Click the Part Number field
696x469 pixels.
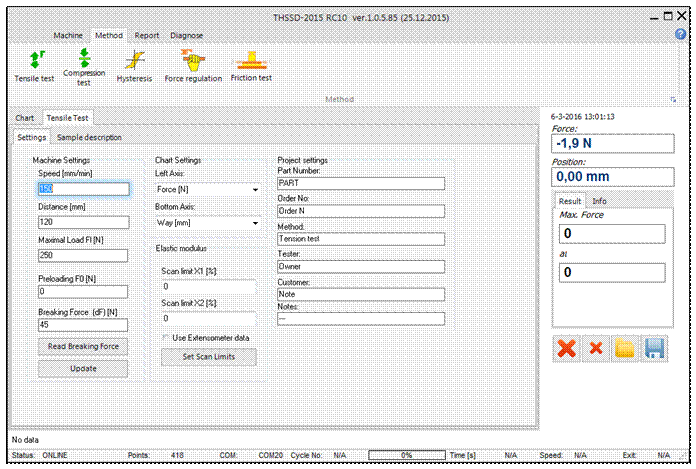coord(361,183)
